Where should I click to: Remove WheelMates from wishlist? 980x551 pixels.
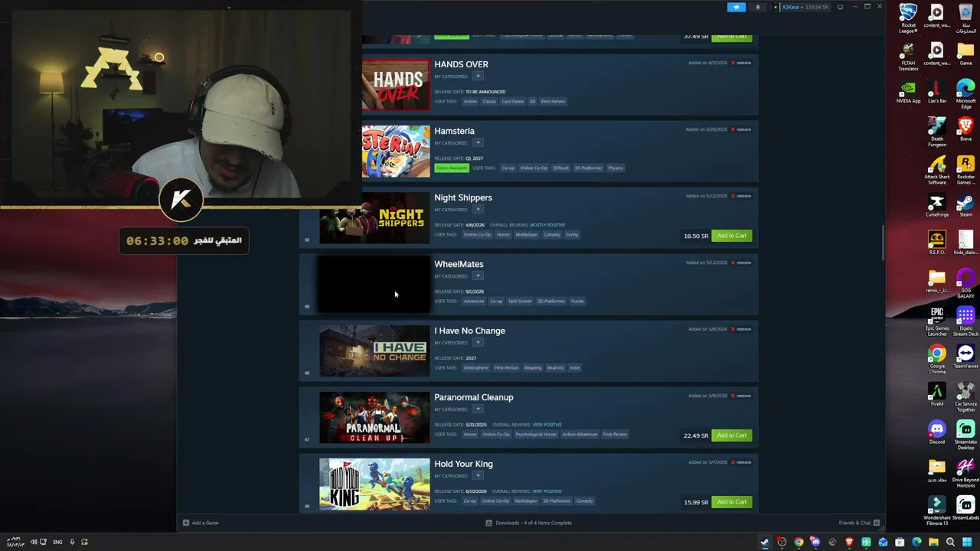(x=741, y=262)
